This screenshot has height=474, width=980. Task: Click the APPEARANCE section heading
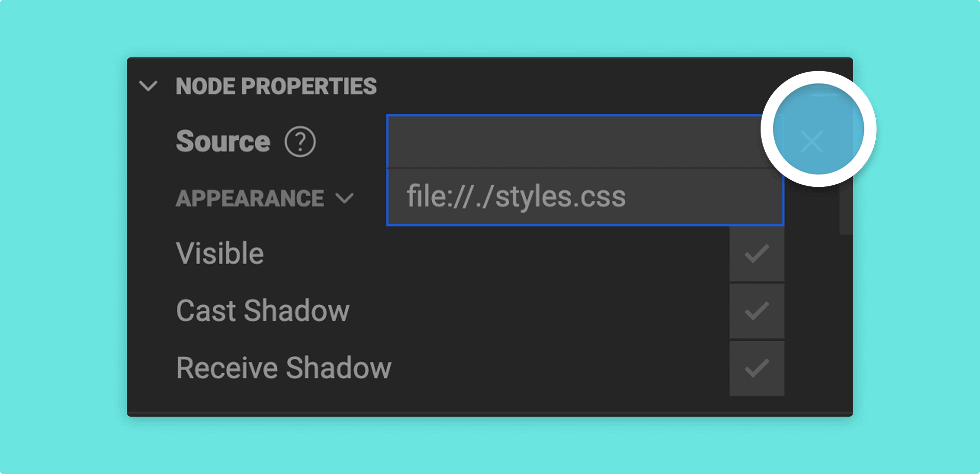(x=250, y=198)
